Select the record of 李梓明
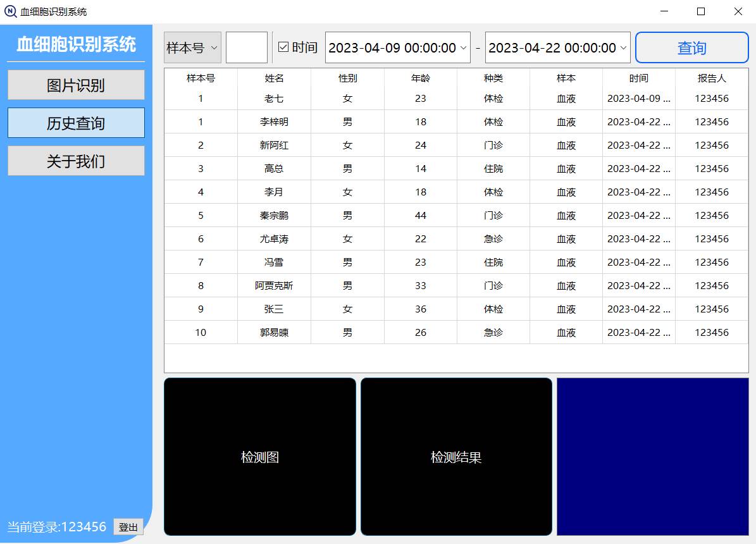Viewport: 756px width, 544px height. [274, 122]
